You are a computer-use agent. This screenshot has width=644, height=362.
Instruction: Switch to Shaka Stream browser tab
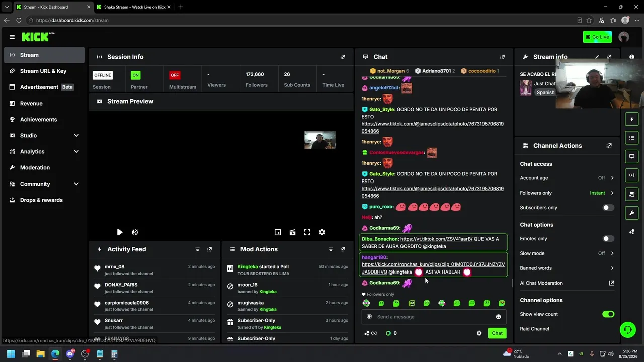pos(134,7)
